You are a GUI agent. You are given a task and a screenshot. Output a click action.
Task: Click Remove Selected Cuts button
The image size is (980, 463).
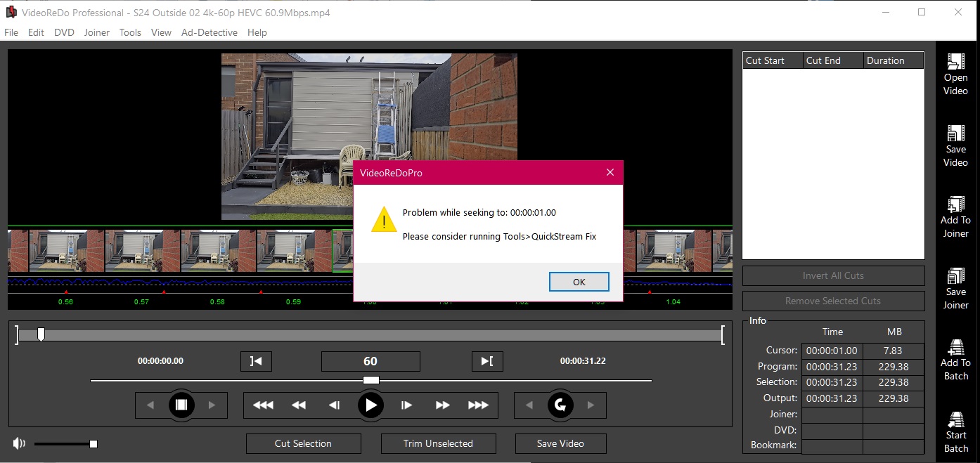pyautogui.click(x=833, y=301)
